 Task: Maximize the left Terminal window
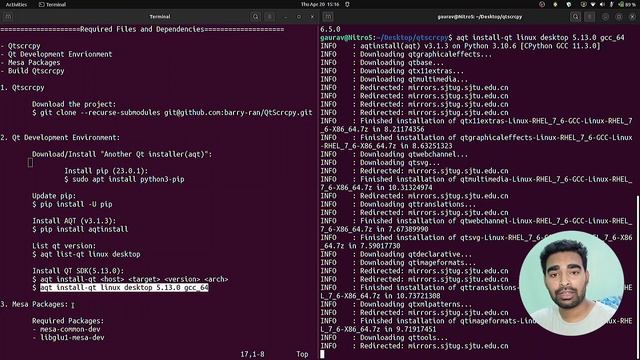pyautogui.click(x=299, y=17)
